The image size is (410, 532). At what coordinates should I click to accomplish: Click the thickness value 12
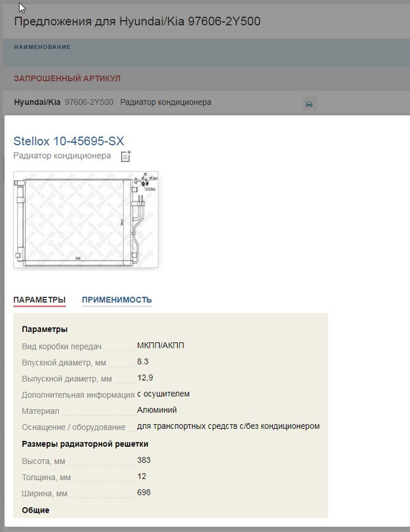tap(142, 476)
